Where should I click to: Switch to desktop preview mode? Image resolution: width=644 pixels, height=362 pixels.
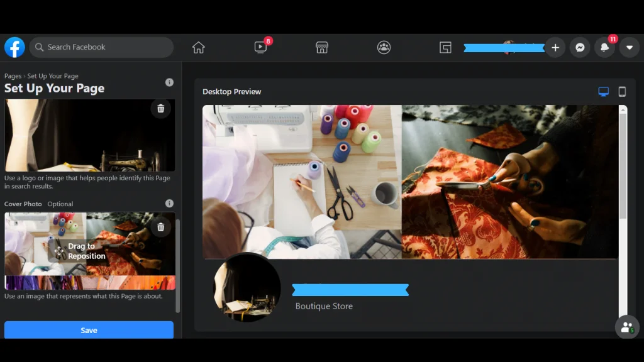coord(603,92)
